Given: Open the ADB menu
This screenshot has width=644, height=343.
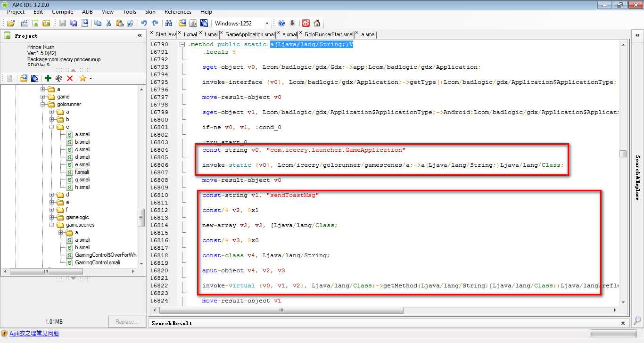Looking at the screenshot, I should click(88, 12).
